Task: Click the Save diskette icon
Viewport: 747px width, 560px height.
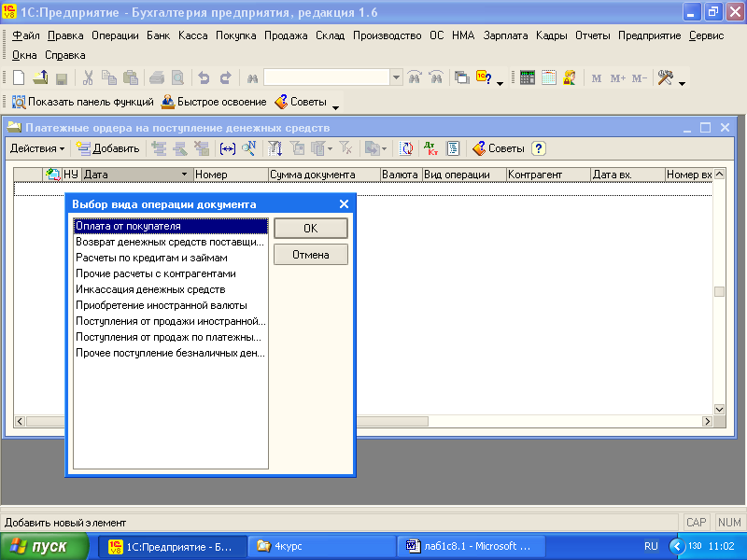Action: pos(62,78)
